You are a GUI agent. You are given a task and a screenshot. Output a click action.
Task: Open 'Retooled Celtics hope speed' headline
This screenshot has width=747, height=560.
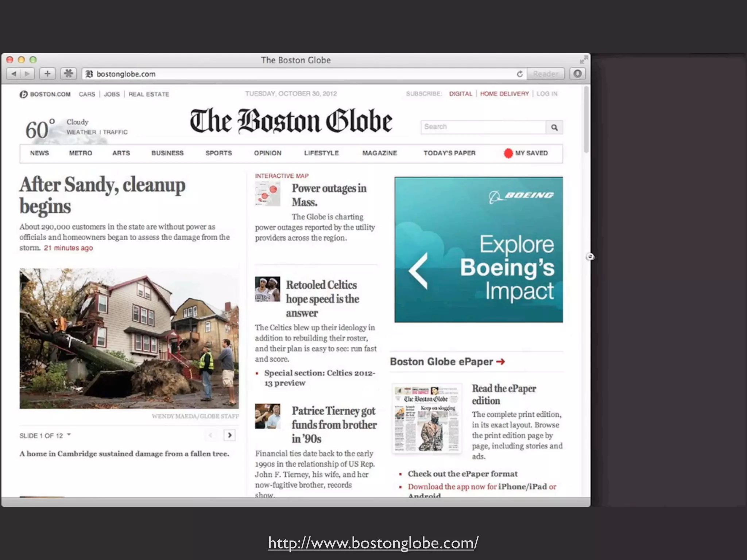point(322,299)
